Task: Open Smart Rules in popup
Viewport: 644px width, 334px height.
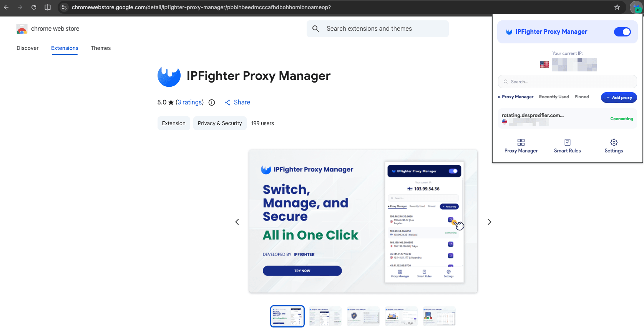Action: coord(568,146)
